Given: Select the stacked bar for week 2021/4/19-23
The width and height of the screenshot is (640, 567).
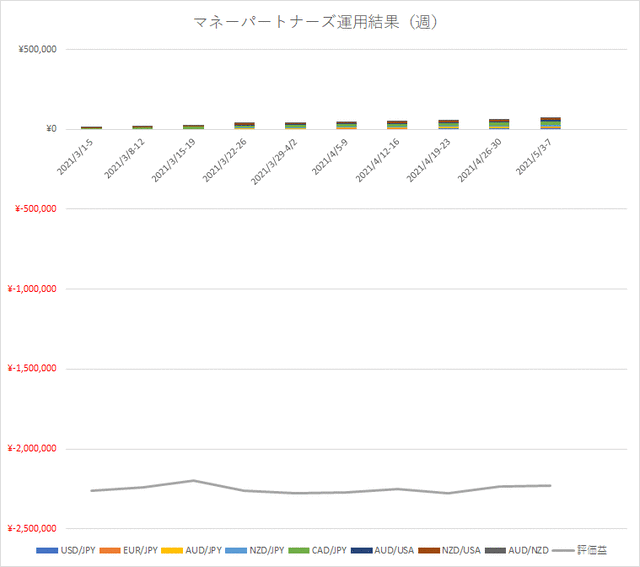Looking at the screenshot, I should (x=448, y=125).
